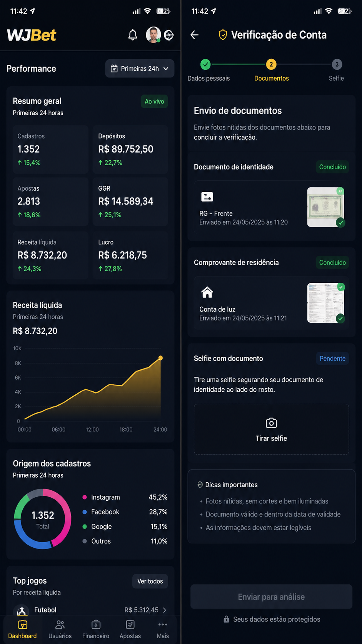Click Ver todos in Top jogos
Viewport: 362px width, 644px height.
point(150,581)
